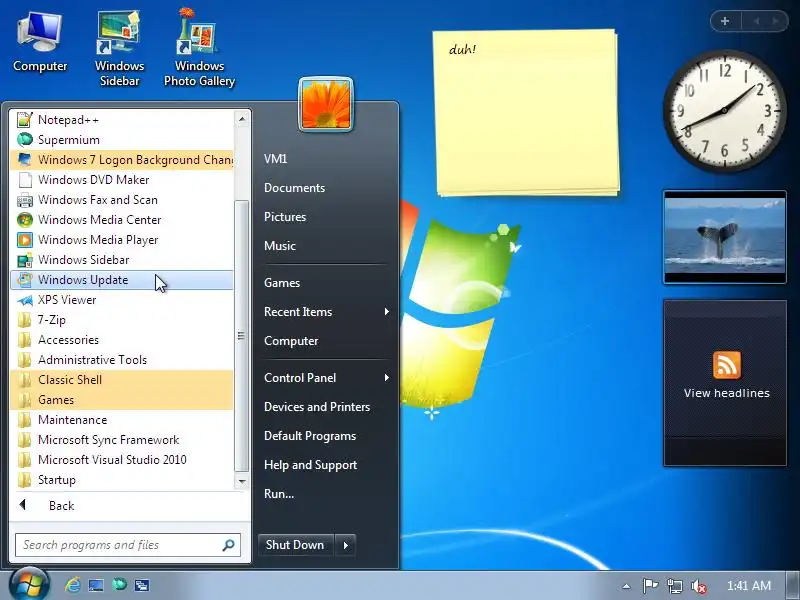Click Run... in the start menu
Viewport: 800px width, 600px height.
coord(279,493)
